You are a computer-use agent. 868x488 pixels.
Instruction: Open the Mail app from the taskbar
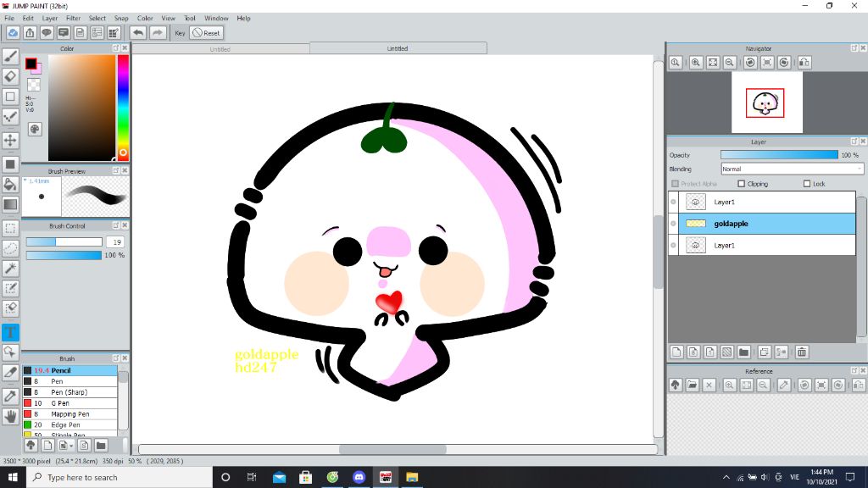click(x=279, y=477)
